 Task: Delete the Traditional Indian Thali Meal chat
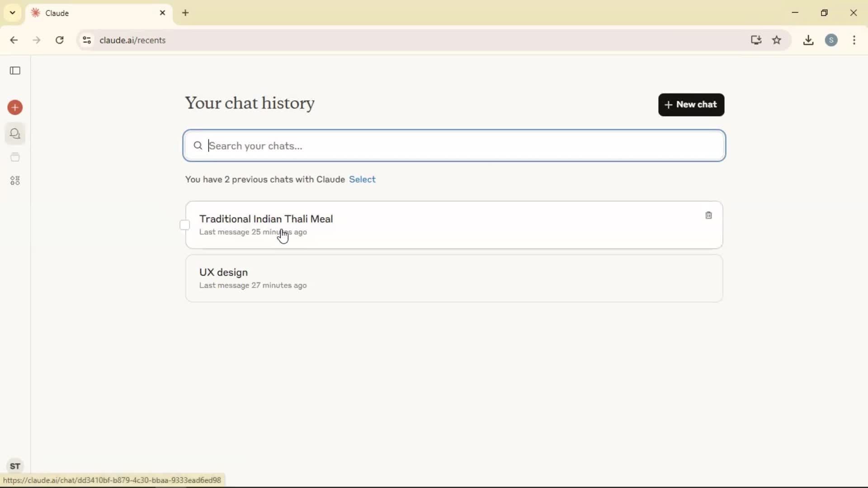point(708,216)
